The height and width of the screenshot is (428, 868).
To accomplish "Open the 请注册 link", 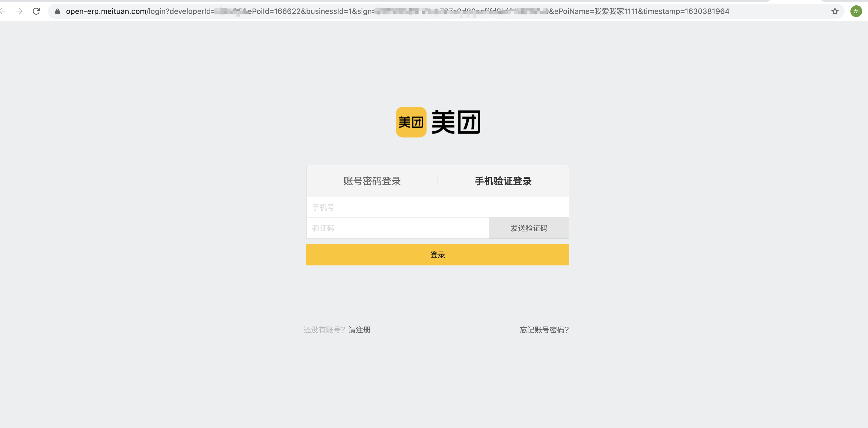I will point(359,330).
